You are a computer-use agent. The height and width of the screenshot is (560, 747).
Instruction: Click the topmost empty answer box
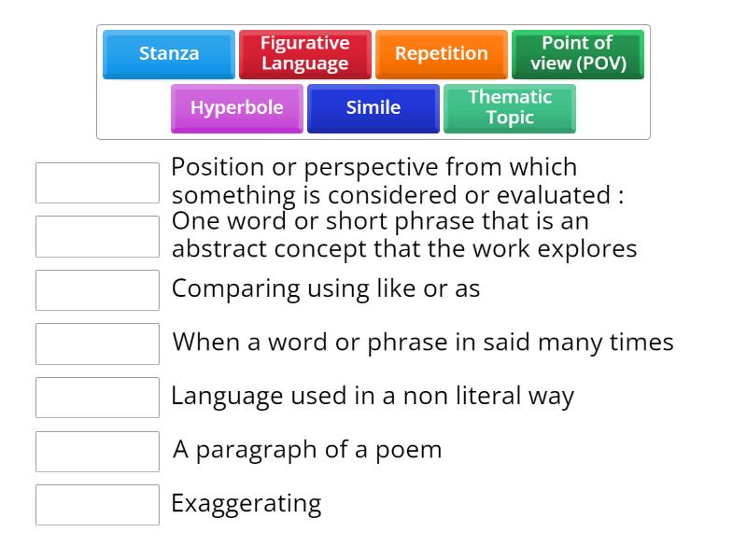click(x=97, y=183)
